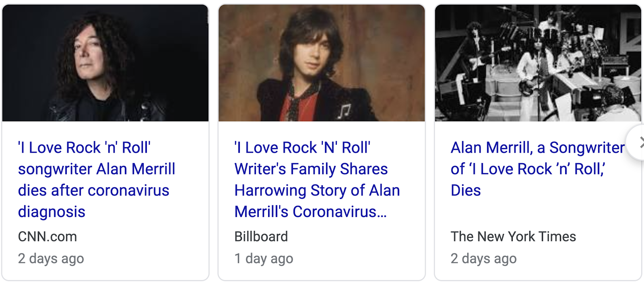This screenshot has height=284, width=644.
Task: Click the word "diagnosis" in the CNN headline
Action: point(52,212)
